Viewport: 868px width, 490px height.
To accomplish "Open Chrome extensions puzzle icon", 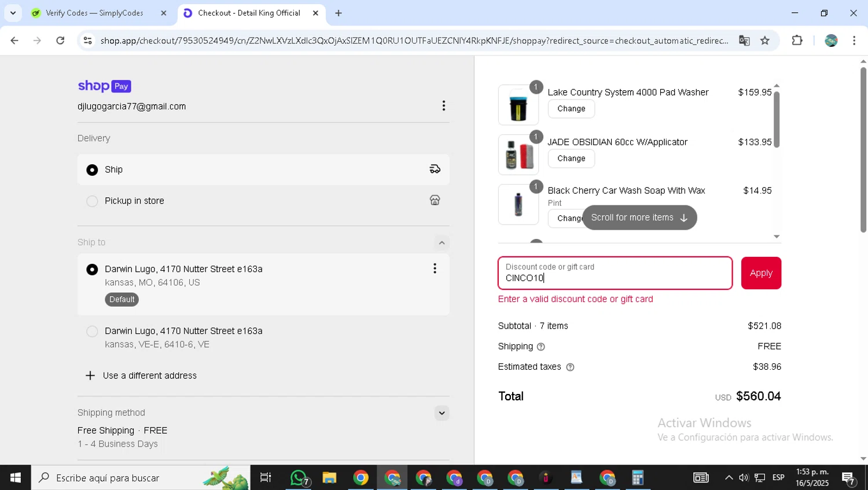I will [x=797, y=40].
